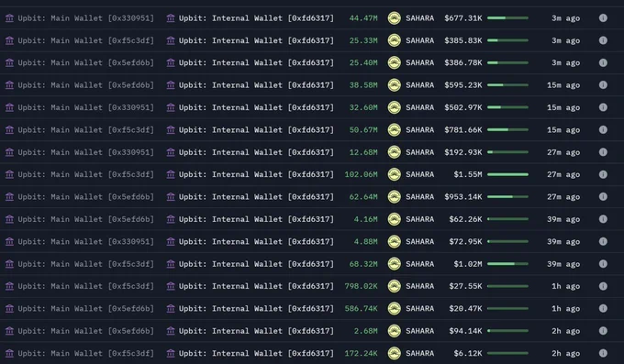Screen dimensions: 624x364
Task: Click "2h ago" on the 2.68M row
Action: coord(565,331)
